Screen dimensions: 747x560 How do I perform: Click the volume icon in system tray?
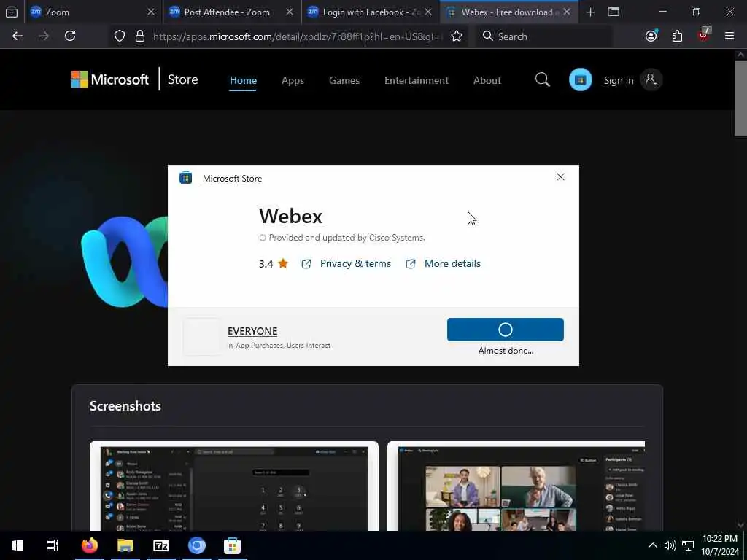670,545
